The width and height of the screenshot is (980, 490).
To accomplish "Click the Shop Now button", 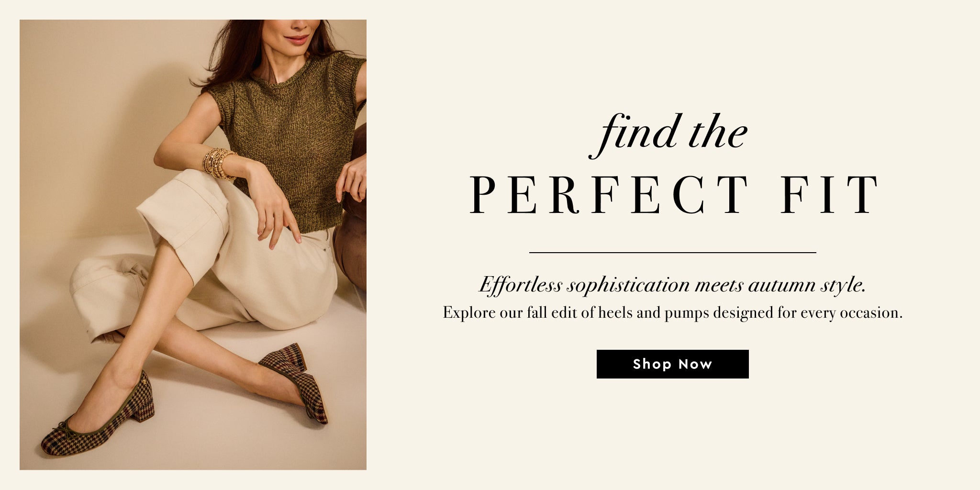I will (672, 364).
